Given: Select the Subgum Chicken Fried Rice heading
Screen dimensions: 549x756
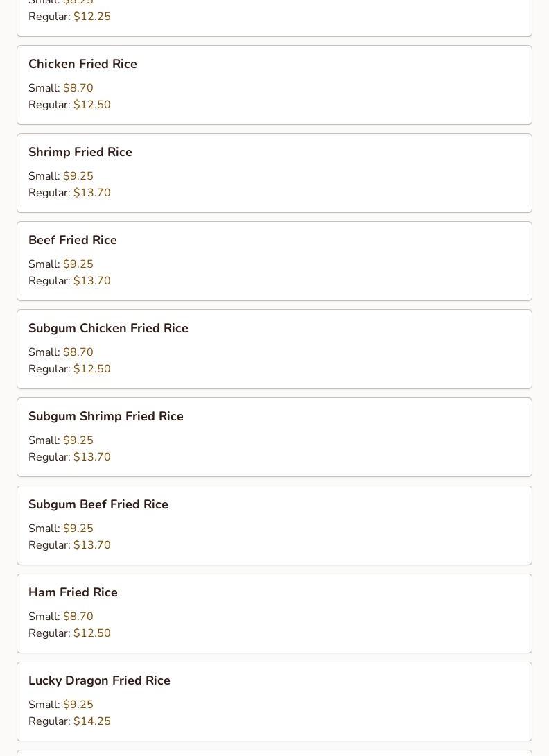Looking at the screenshot, I should pos(108,328).
